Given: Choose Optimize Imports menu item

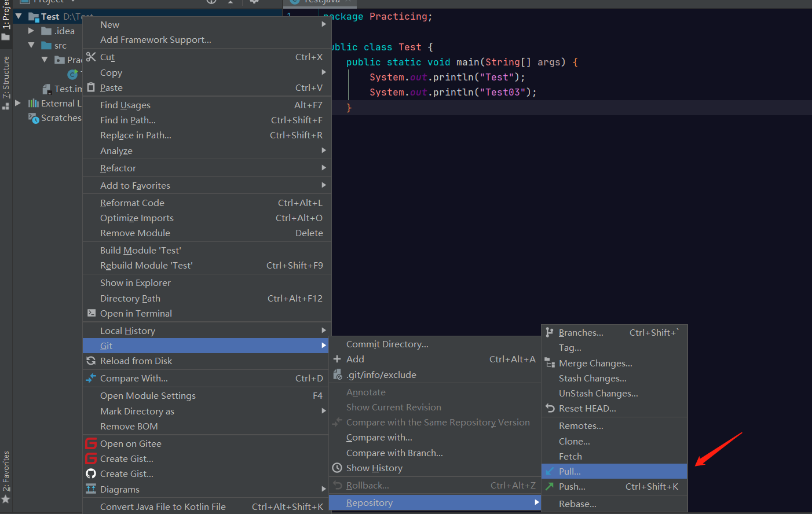Looking at the screenshot, I should pos(207,218).
